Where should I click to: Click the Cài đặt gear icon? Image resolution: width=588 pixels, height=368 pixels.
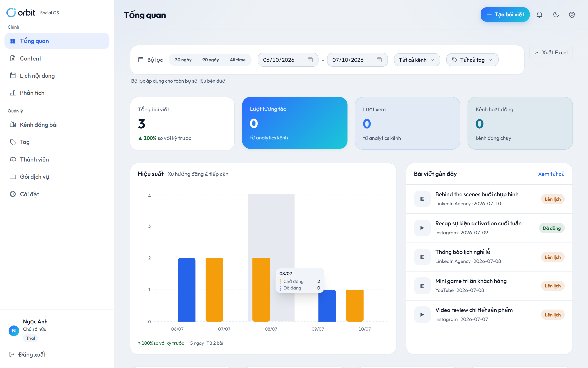pos(13,194)
